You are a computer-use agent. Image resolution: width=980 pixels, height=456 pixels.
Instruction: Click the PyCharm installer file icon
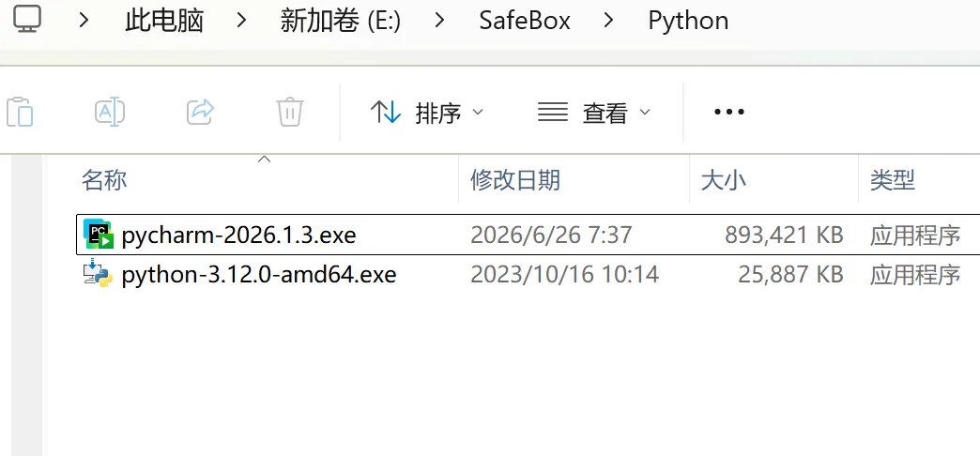point(99,235)
